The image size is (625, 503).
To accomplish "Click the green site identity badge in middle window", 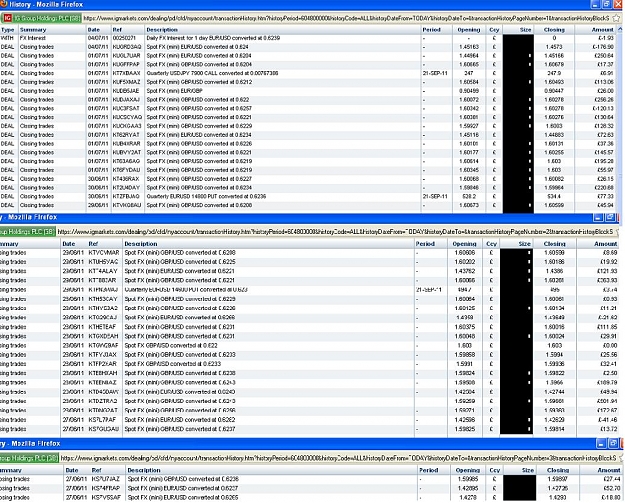I will coord(28,232).
